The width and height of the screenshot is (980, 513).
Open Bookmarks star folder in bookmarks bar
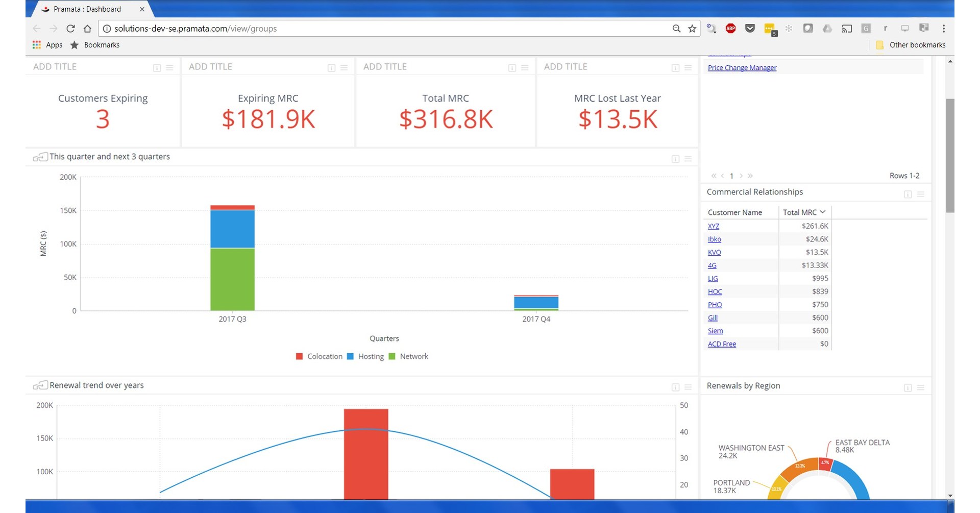95,45
